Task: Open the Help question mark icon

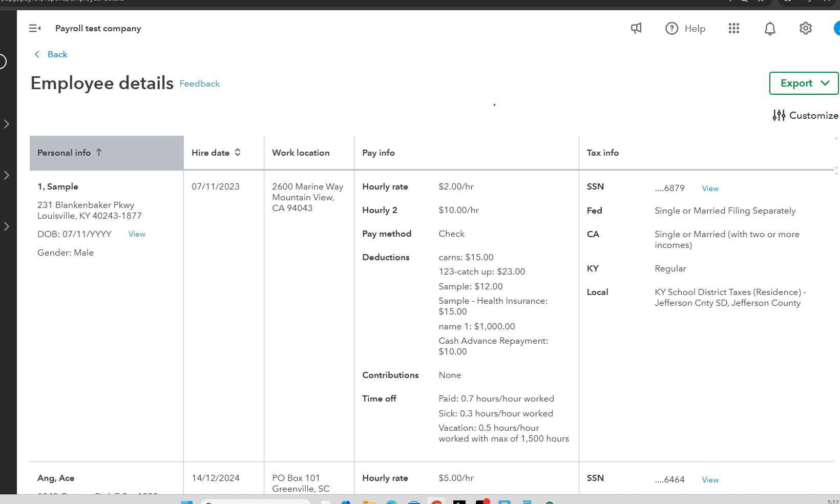Action: point(671,28)
